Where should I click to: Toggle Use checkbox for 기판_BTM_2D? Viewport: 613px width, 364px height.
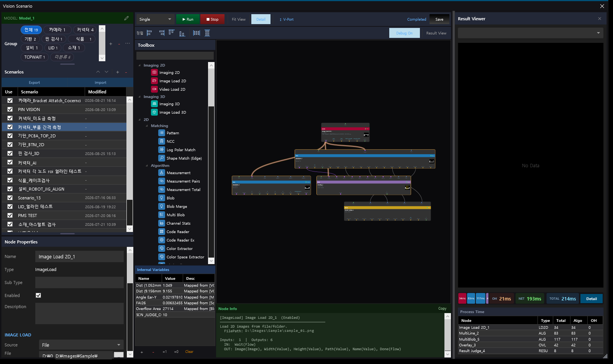(10, 144)
